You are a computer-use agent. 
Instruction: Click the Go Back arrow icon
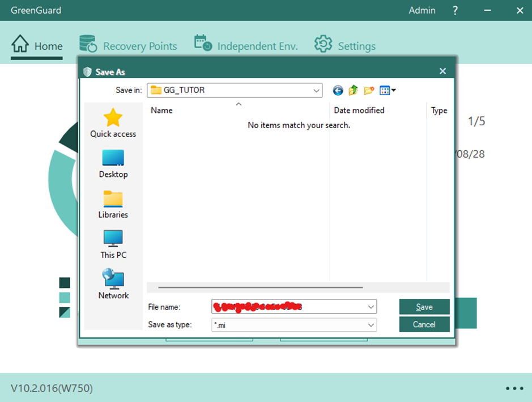pos(338,90)
